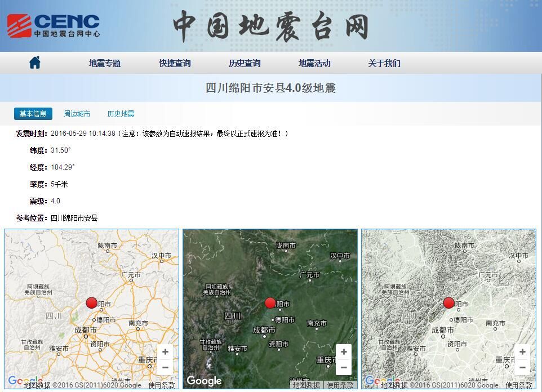
Task: Click the reference location 四川绵阳市安县
Action: 74,218
